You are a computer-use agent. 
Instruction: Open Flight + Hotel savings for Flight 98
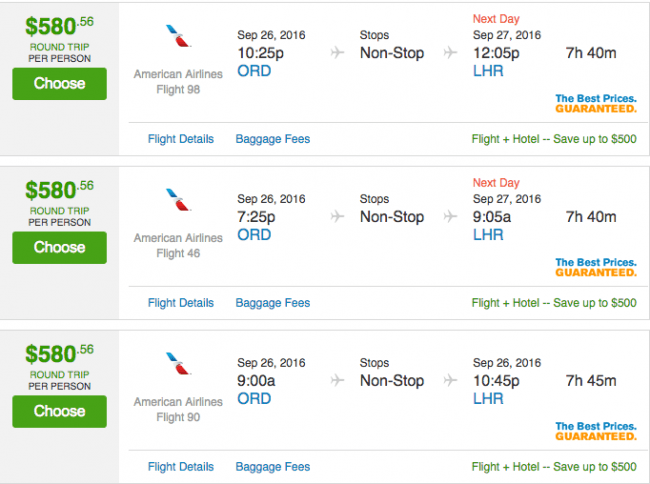pyautogui.click(x=554, y=139)
